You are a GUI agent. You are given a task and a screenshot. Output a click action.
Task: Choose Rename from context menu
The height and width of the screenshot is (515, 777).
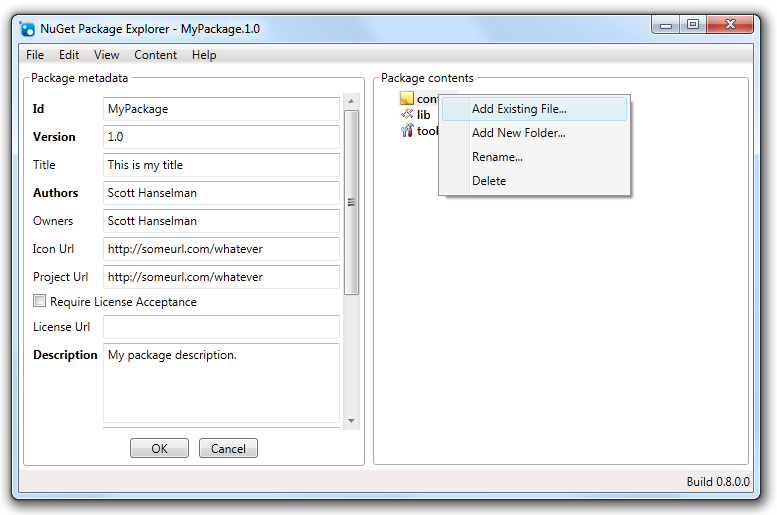coord(534,157)
